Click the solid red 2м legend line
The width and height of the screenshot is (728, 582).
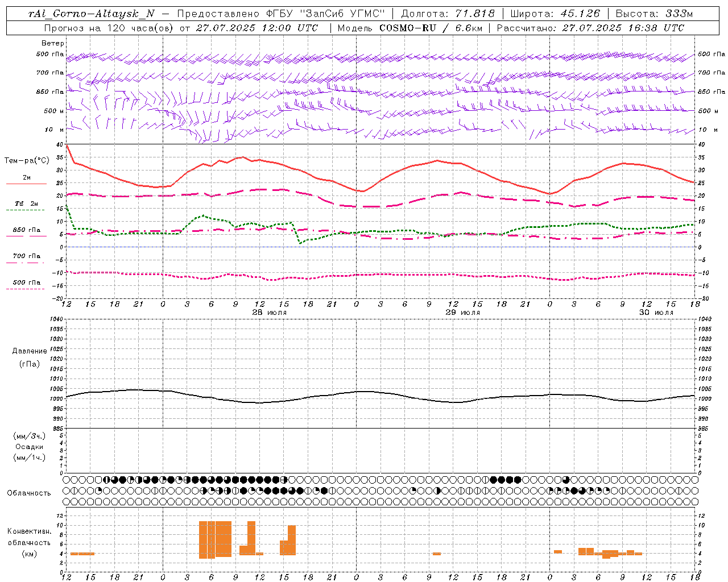pyautogui.click(x=26, y=184)
